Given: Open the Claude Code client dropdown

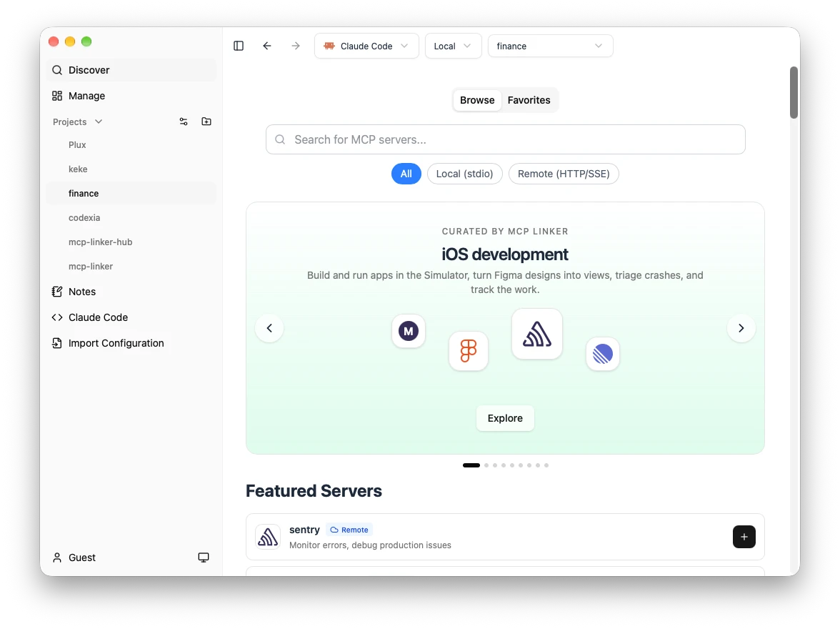Looking at the screenshot, I should (x=366, y=46).
